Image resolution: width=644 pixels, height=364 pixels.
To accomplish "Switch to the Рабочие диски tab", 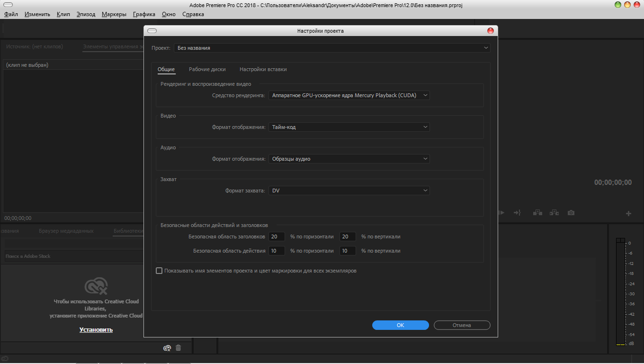I will (207, 69).
